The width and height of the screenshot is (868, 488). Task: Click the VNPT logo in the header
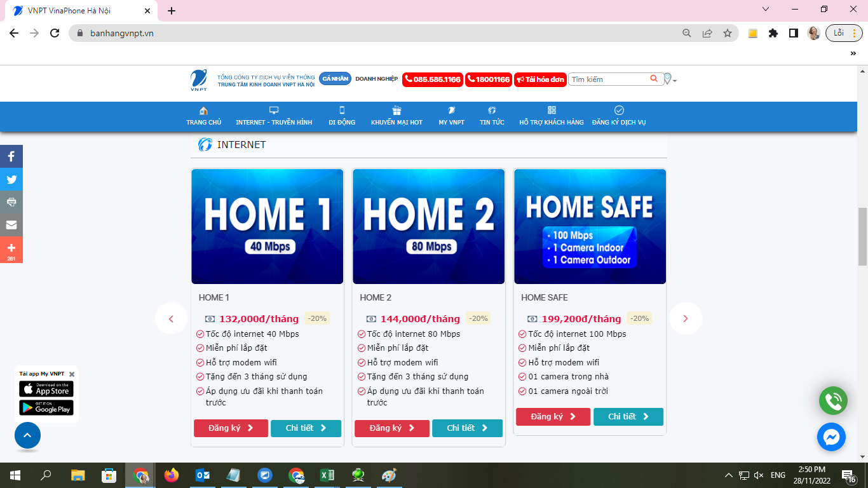coord(199,80)
